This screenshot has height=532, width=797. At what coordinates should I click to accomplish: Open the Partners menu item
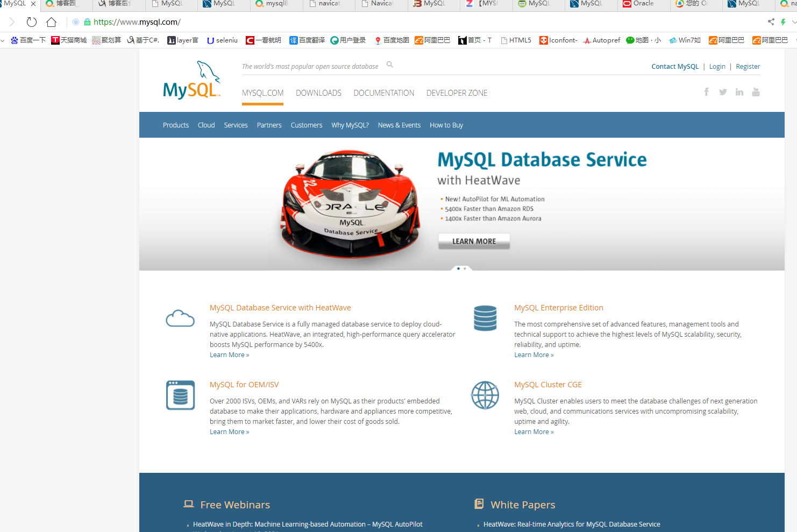click(269, 125)
